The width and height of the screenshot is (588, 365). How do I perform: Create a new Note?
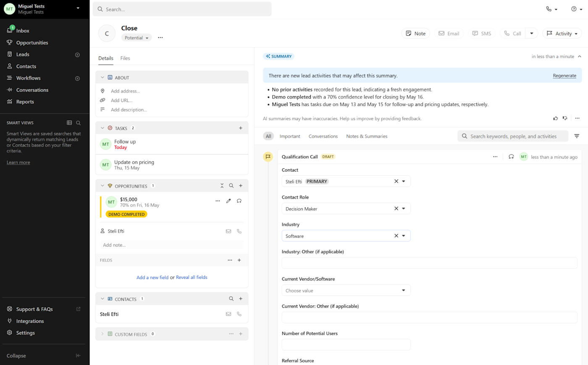tap(415, 34)
